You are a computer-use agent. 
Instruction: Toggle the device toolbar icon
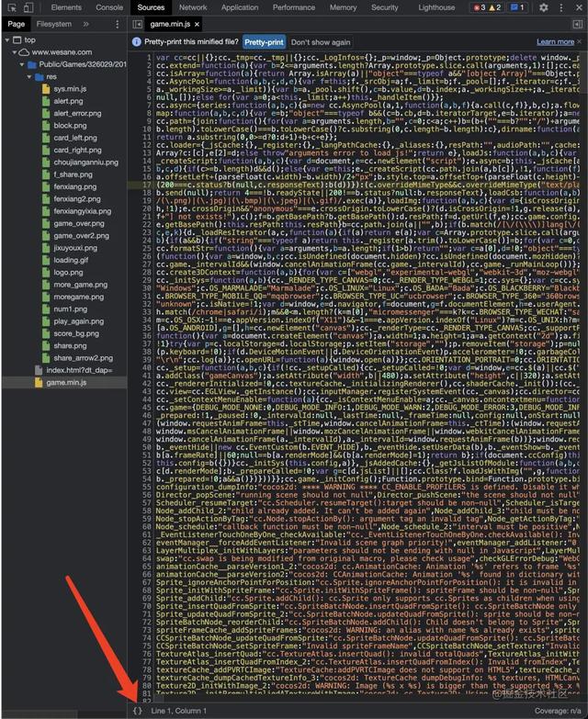coord(28,7)
